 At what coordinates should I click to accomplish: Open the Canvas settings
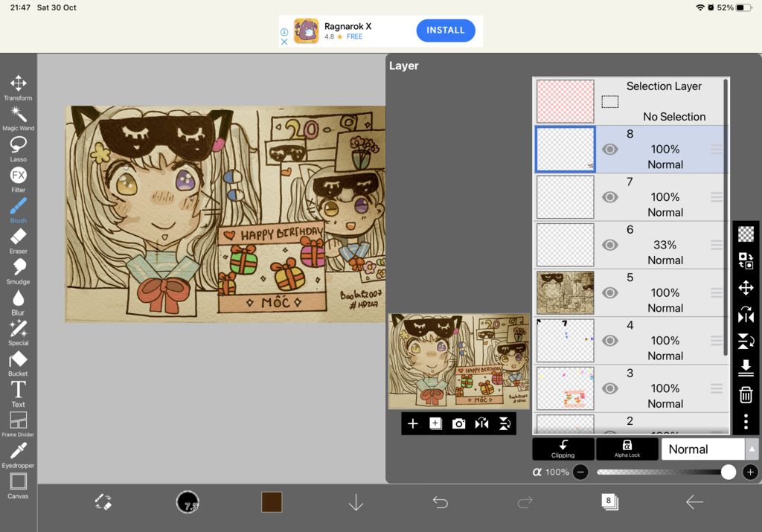pyautogui.click(x=18, y=486)
